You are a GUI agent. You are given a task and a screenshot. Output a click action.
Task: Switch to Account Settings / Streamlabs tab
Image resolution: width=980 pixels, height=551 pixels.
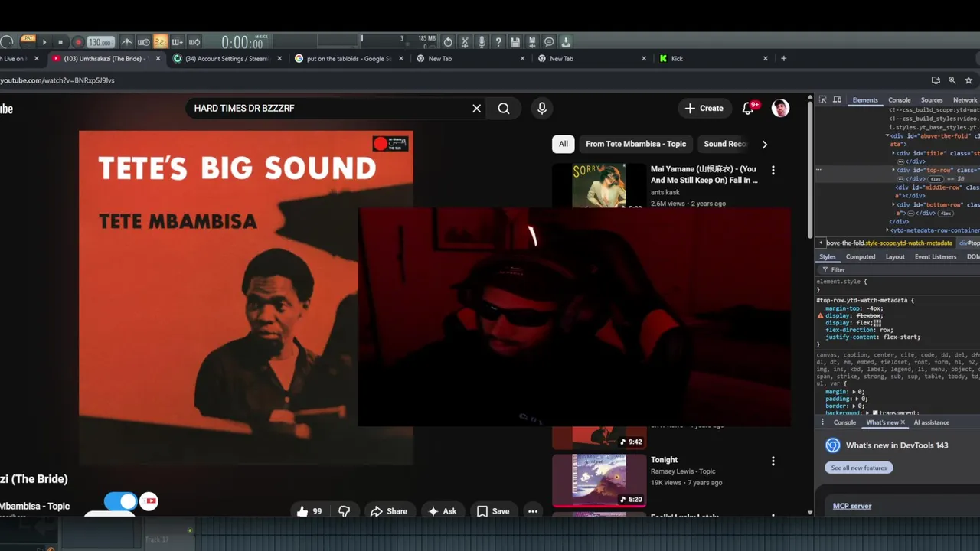point(227,59)
